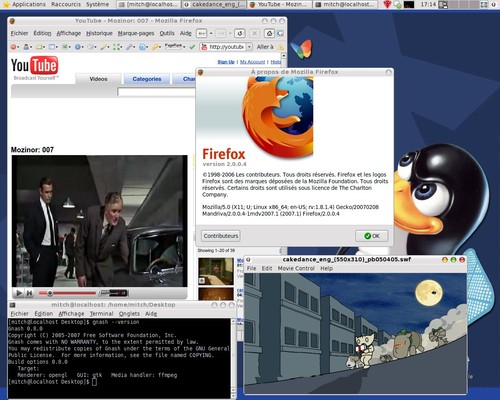Play the YouTube video
Image resolution: width=500 pixels, height=400 pixels.
click(x=19, y=293)
